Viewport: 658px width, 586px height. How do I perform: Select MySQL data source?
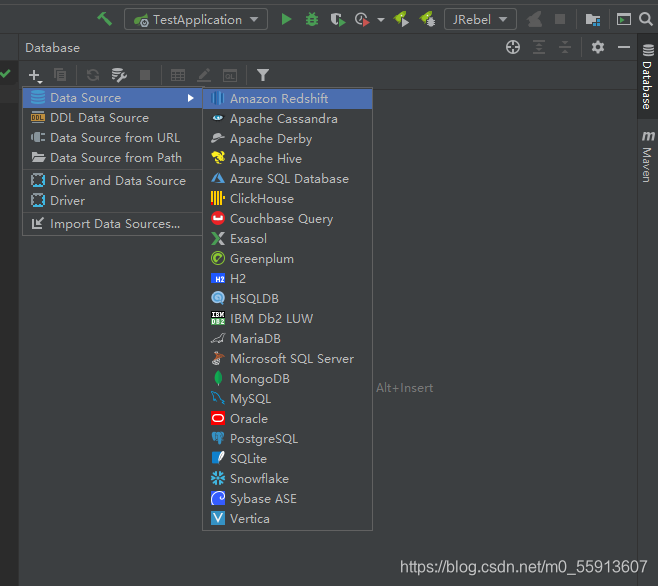(x=287, y=399)
